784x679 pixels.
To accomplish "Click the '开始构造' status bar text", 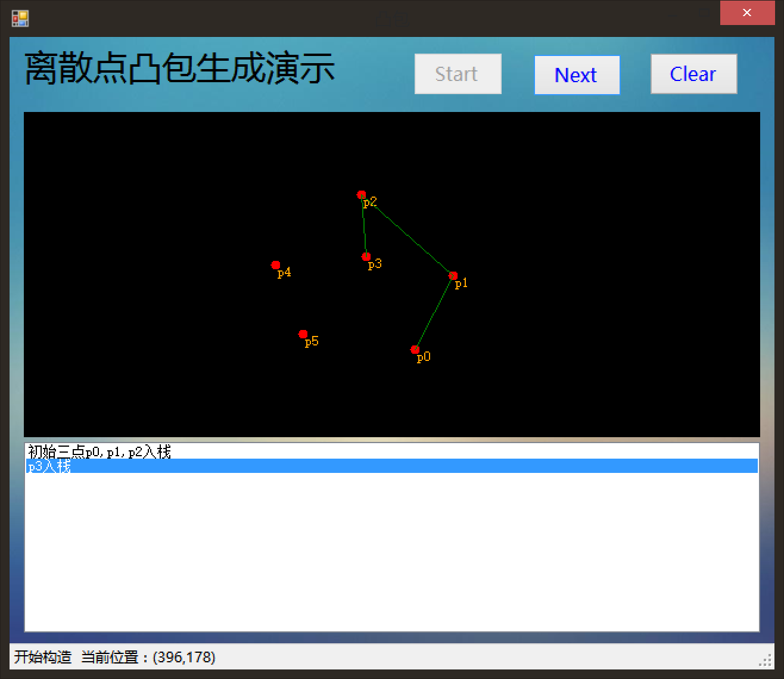I will [x=43, y=657].
